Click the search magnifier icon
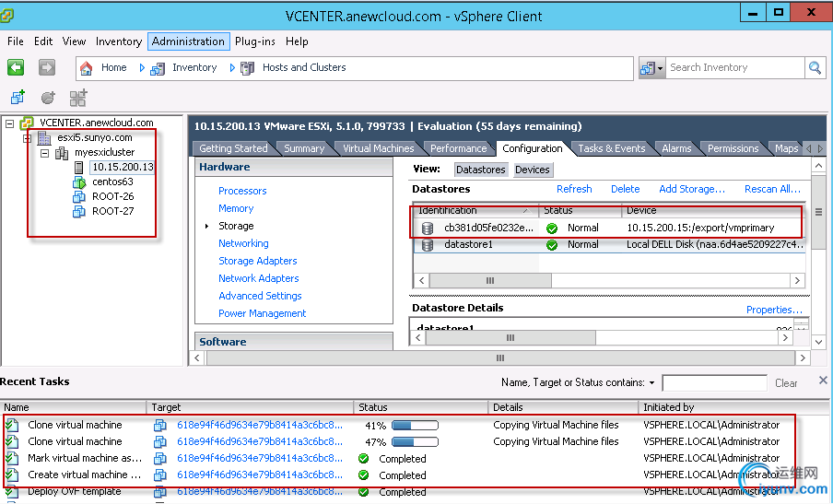The image size is (833, 504). [x=815, y=67]
